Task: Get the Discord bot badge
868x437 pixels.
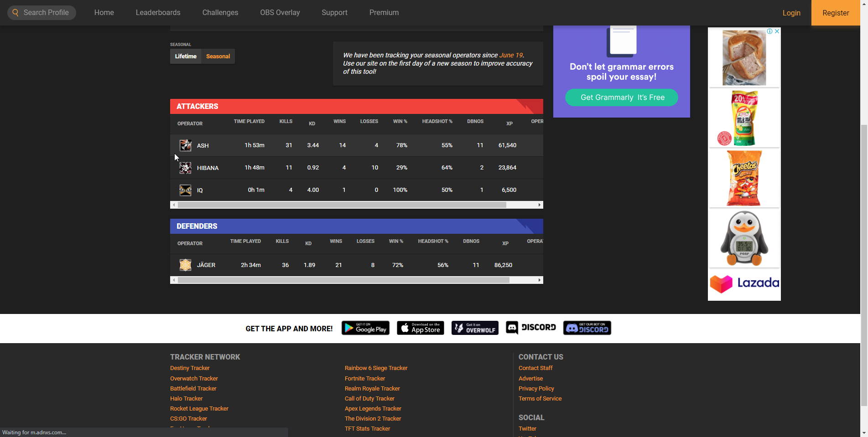Action: tap(587, 328)
